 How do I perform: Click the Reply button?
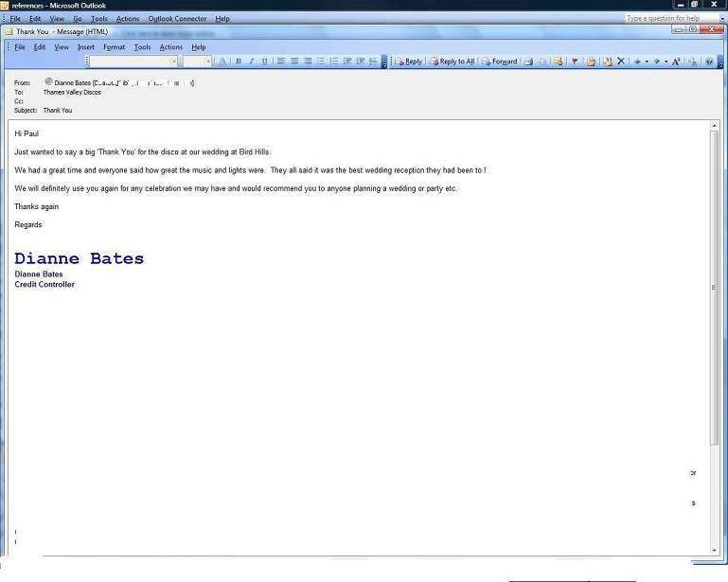pos(408,62)
